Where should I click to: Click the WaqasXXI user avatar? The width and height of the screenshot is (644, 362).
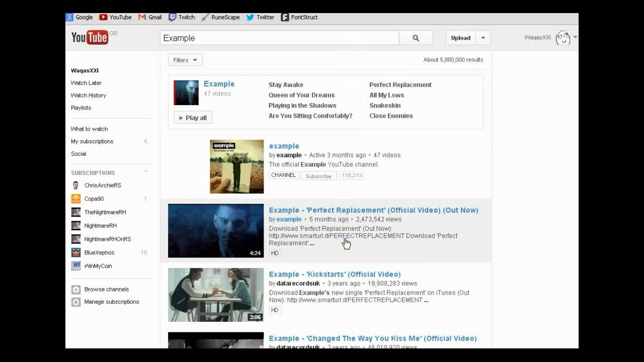pyautogui.click(x=563, y=38)
